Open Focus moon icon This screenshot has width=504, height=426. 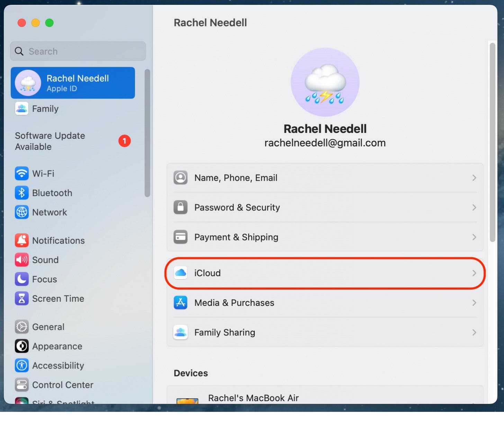[x=21, y=279]
